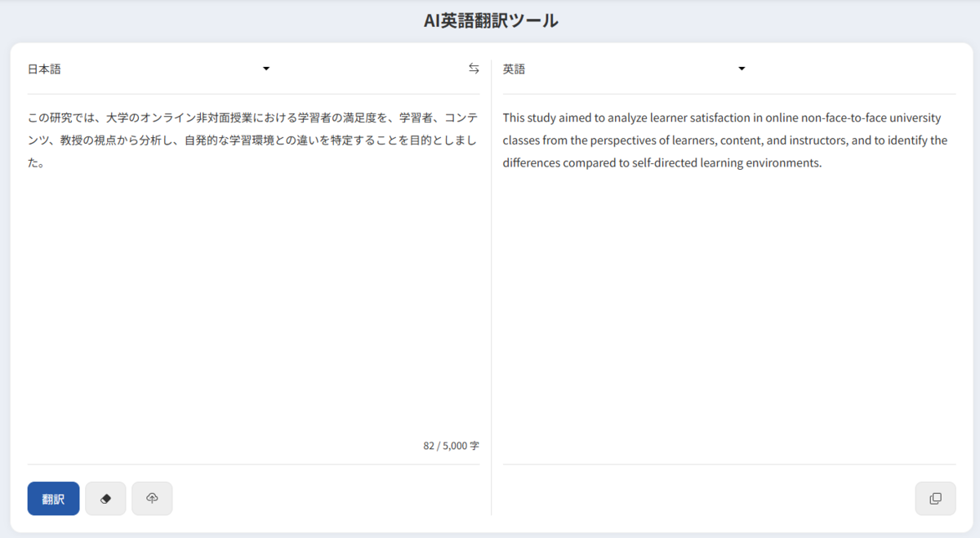Click 翻訳 to run the translation again
The height and width of the screenshot is (538, 980).
click(53, 498)
